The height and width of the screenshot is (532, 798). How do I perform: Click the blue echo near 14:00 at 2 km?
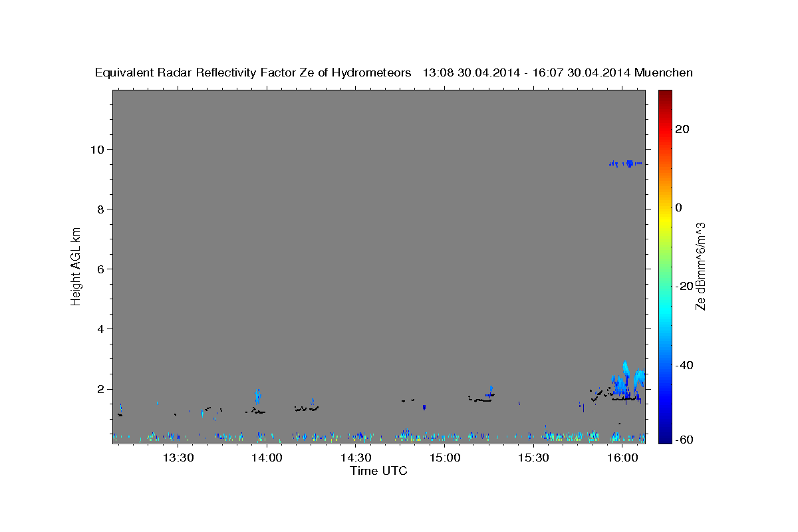pos(257,396)
